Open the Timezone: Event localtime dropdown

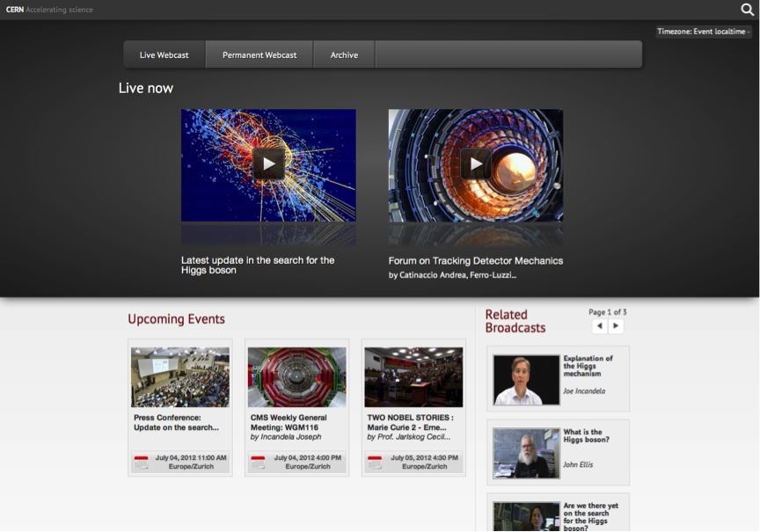703,31
